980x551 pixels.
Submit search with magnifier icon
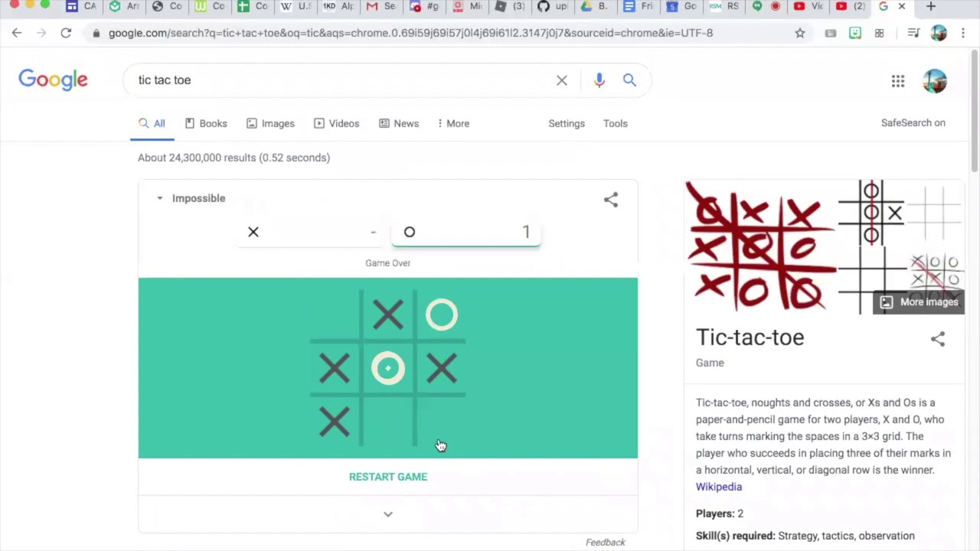(x=629, y=80)
